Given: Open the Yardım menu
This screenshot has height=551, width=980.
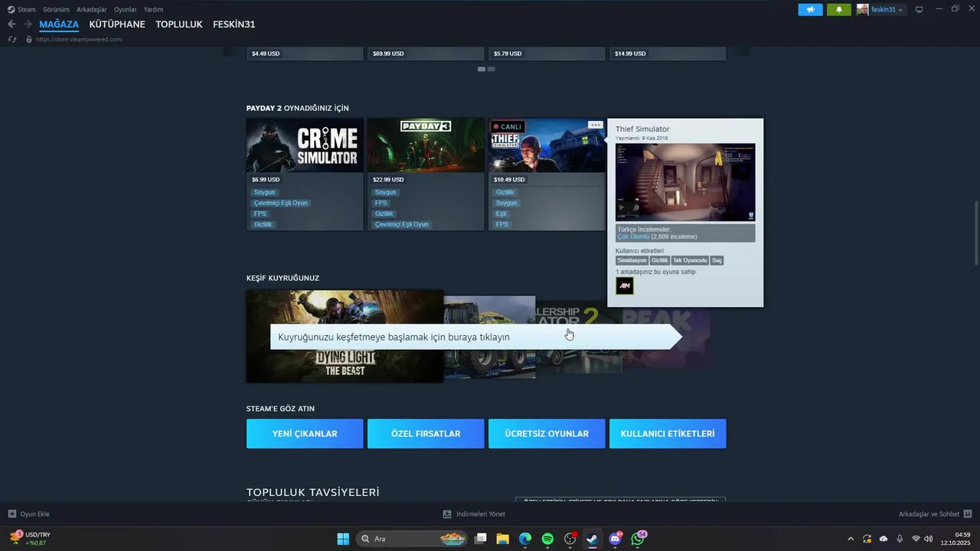Looking at the screenshot, I should (x=153, y=9).
